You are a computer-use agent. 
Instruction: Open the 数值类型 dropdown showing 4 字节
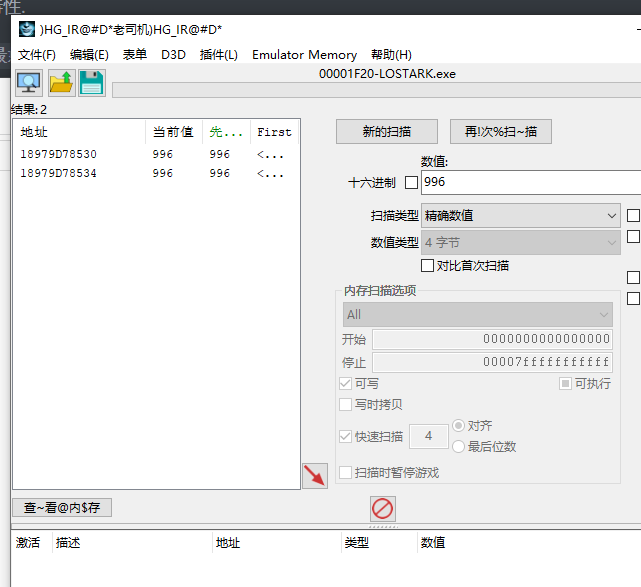521,242
